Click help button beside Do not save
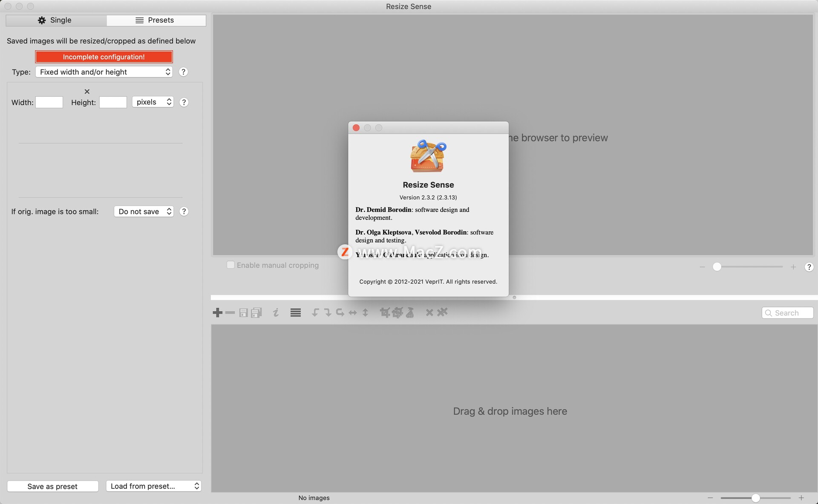Image resolution: width=818 pixels, height=504 pixels. coord(184,212)
